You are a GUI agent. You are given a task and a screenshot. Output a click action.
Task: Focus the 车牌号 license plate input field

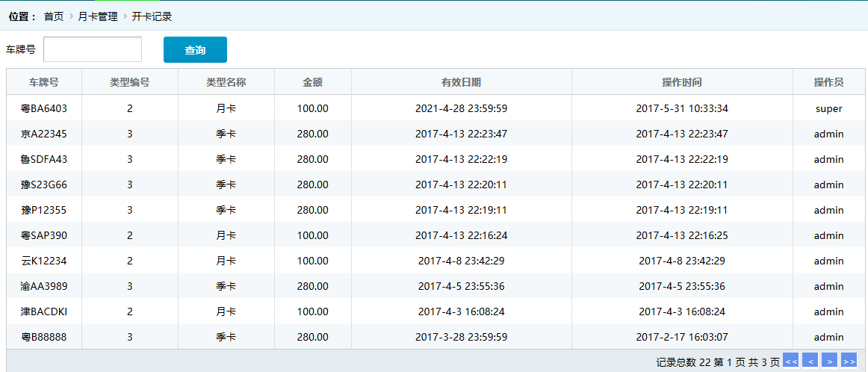[x=93, y=50]
